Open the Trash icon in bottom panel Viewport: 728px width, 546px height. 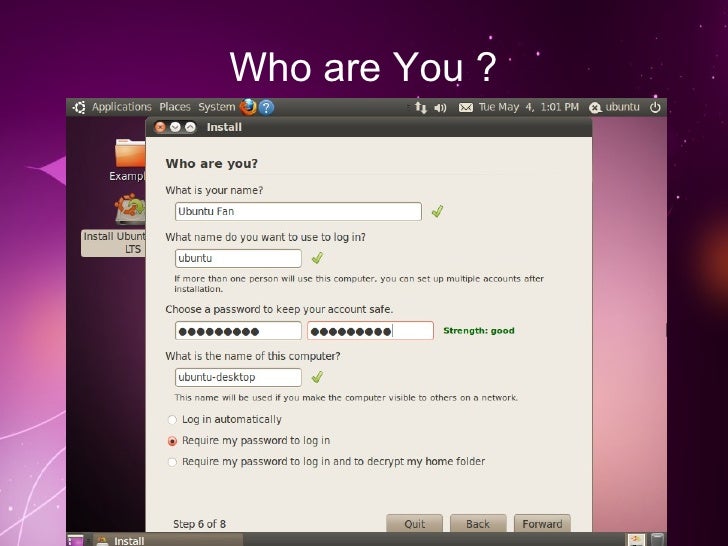(656, 540)
